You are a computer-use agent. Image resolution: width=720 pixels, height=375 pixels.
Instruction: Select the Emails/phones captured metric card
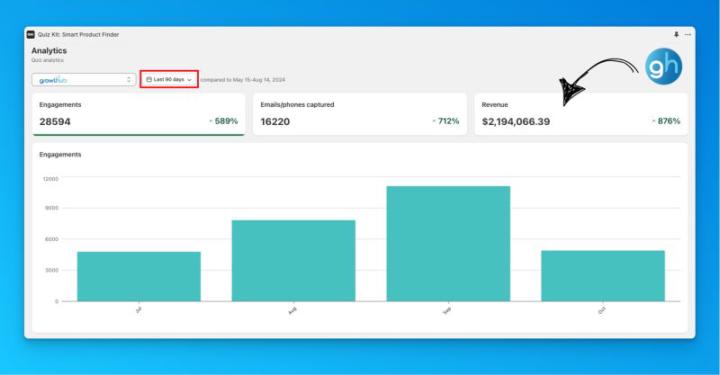(x=360, y=114)
